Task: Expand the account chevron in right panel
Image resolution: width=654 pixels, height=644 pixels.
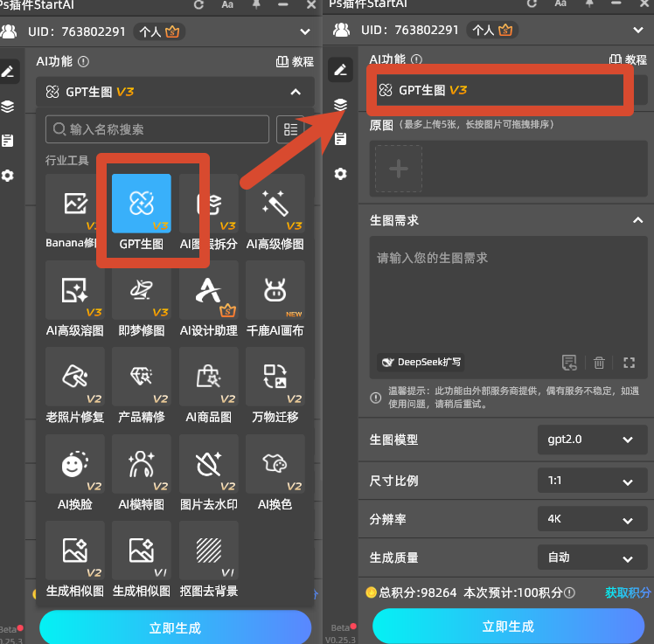Action: click(637, 30)
